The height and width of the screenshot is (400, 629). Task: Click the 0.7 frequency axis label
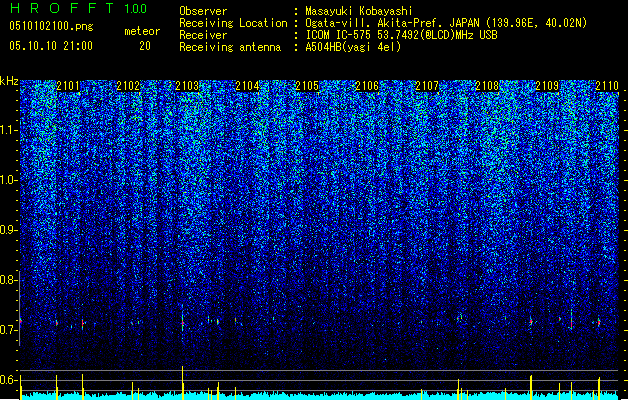click(8, 330)
